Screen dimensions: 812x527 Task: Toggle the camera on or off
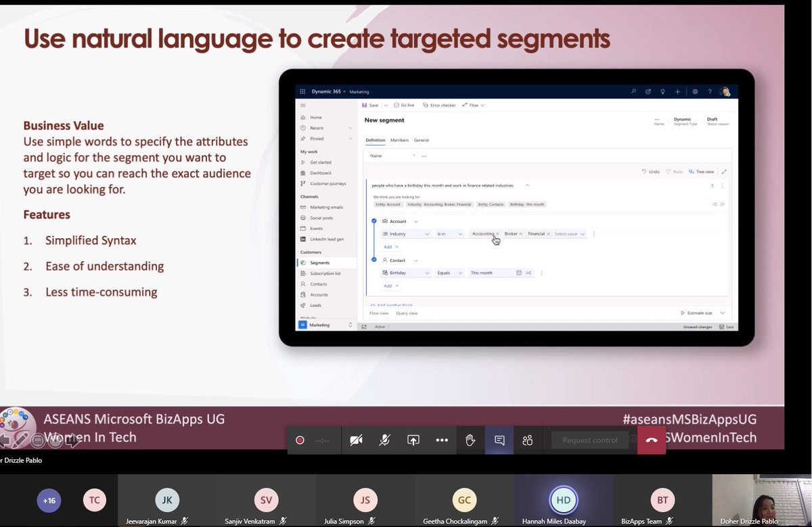356,440
